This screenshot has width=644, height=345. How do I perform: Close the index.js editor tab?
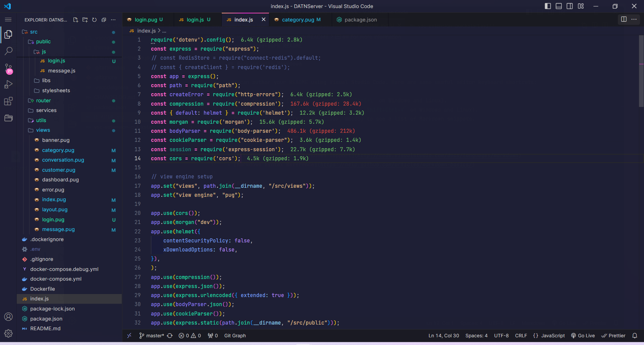[x=264, y=19]
